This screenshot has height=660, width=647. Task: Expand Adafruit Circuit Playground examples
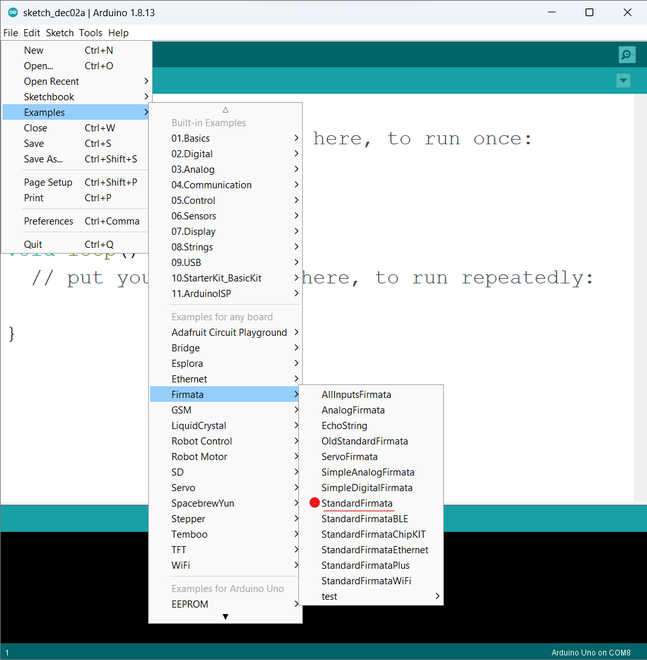click(225, 333)
